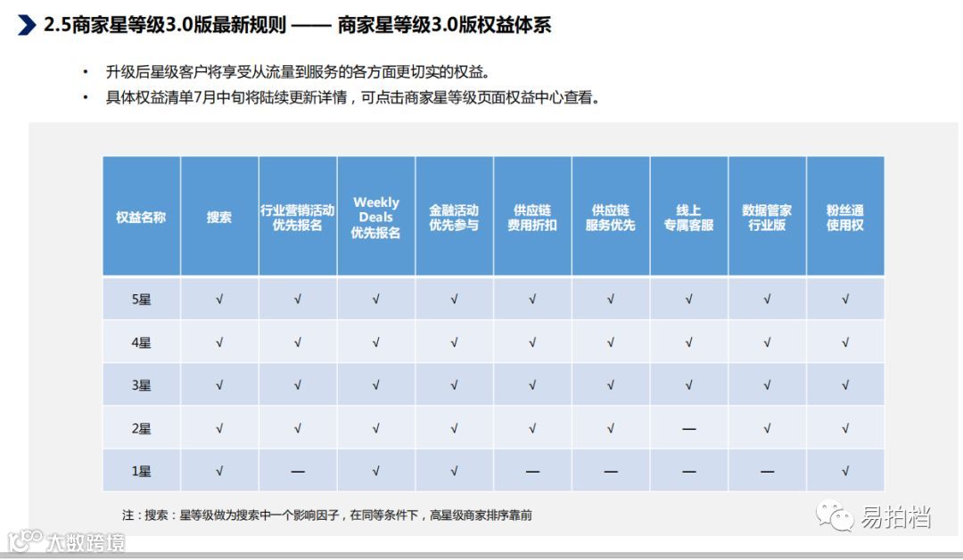Image resolution: width=963 pixels, height=560 pixels.
Task: Click the 线上专属客服 column header
Action: point(688,216)
